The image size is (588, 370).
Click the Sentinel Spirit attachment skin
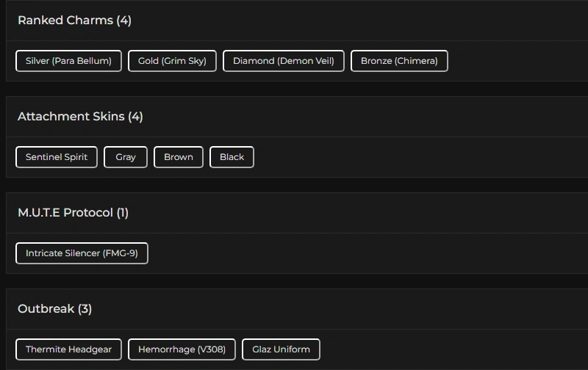point(57,157)
